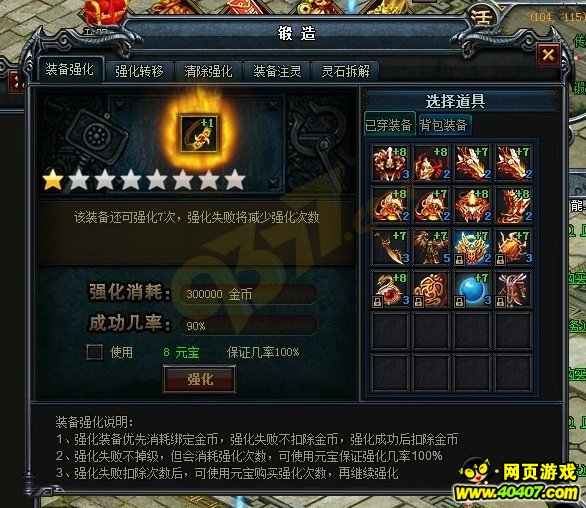Open the 清除强化 tab
Screen dimensions: 586x508
tap(208, 71)
